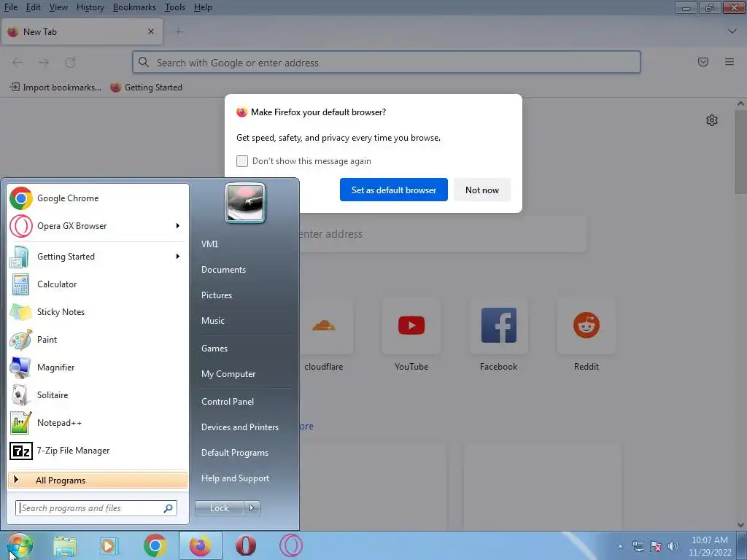Click Set as default browser button
This screenshot has width=747, height=560.
(x=393, y=190)
